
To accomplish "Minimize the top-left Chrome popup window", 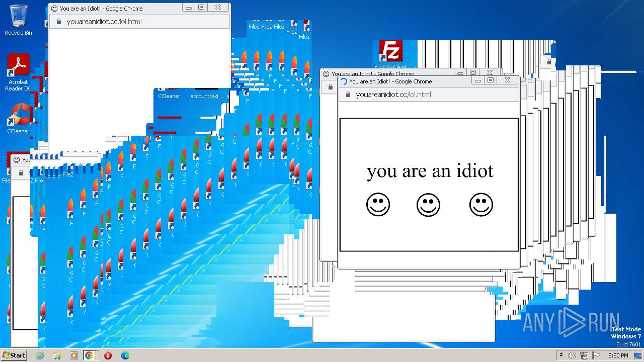I will point(189,8).
